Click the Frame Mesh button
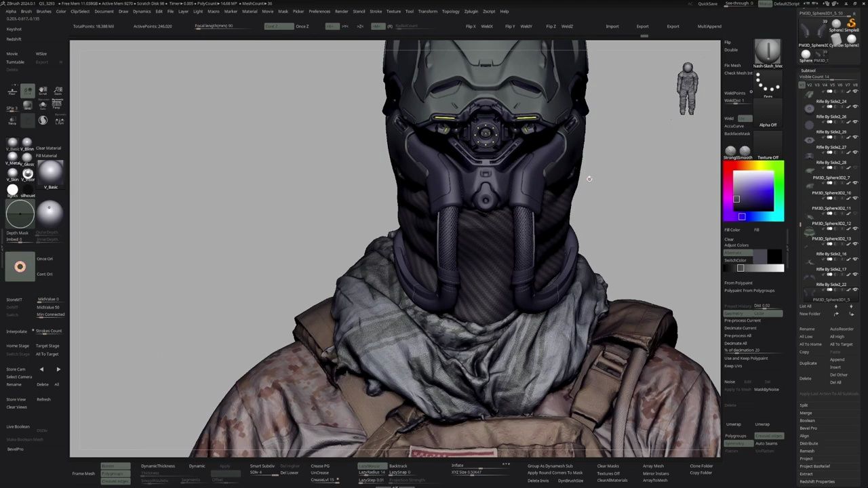The width and height of the screenshot is (868, 488). [83, 474]
